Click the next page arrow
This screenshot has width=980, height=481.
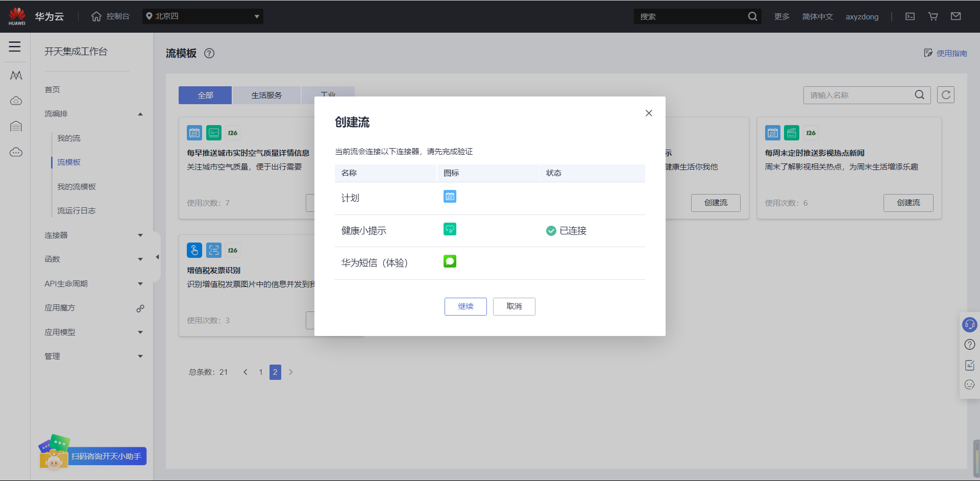tap(291, 372)
